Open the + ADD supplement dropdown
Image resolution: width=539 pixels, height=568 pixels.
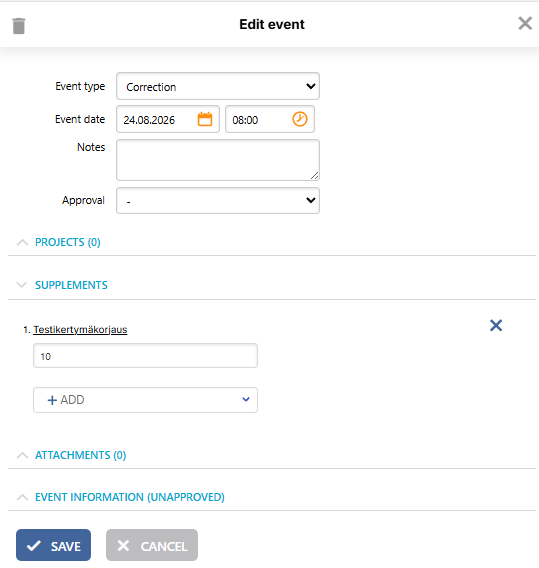coord(145,400)
